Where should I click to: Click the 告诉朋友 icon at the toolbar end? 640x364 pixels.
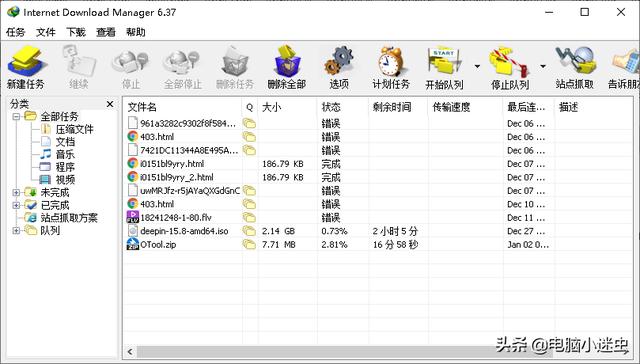coord(624,68)
